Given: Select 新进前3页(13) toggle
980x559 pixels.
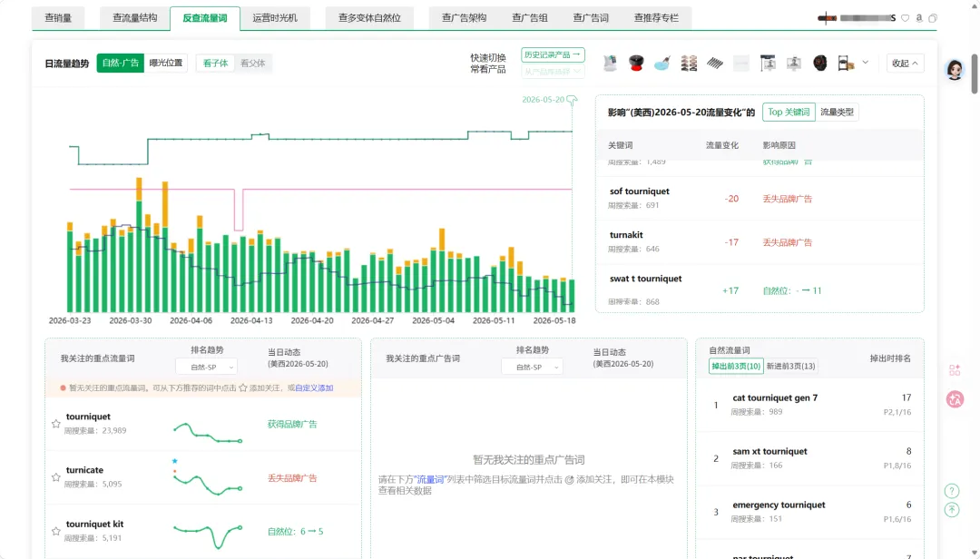Looking at the screenshot, I should (x=790, y=367).
